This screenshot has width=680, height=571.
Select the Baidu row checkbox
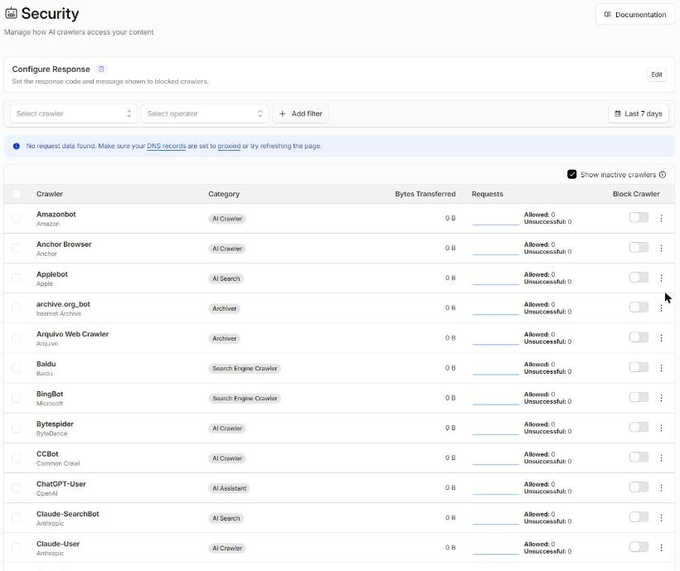16,368
